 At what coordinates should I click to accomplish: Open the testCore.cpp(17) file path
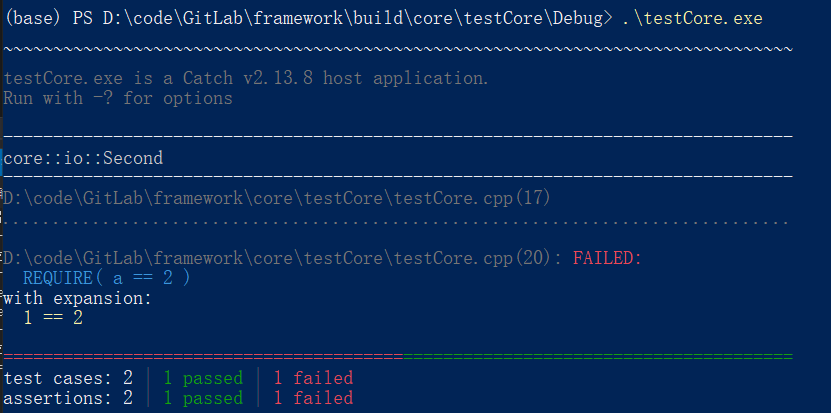pyautogui.click(x=277, y=198)
